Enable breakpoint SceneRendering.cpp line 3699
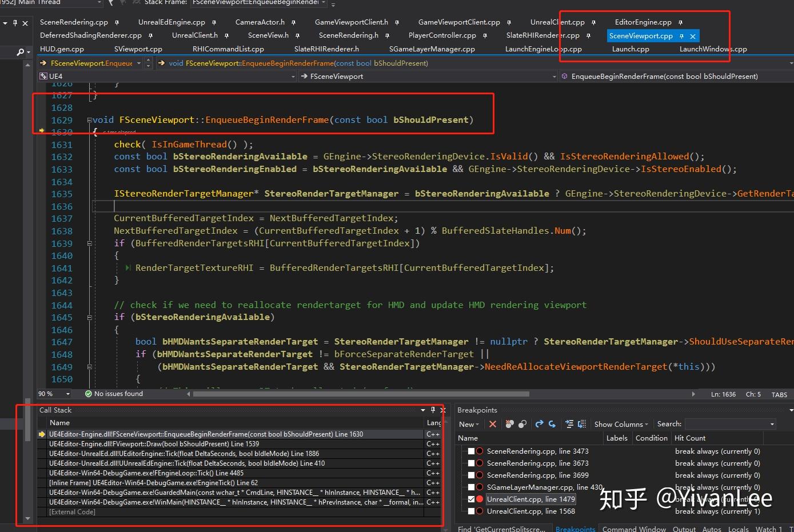 tap(471, 475)
